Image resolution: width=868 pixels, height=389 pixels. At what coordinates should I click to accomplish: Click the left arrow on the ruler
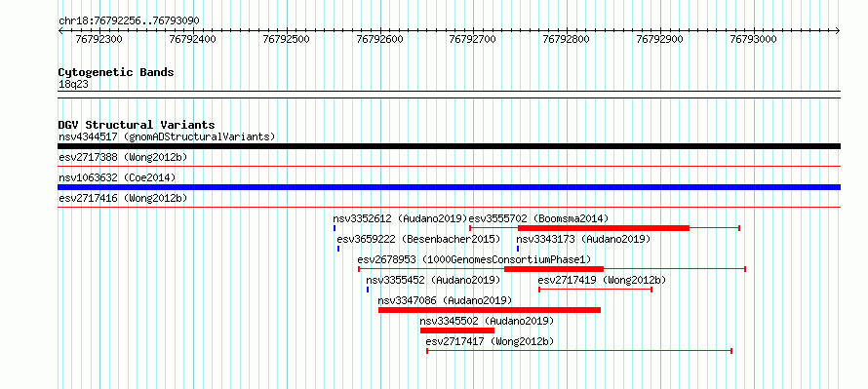[60, 31]
